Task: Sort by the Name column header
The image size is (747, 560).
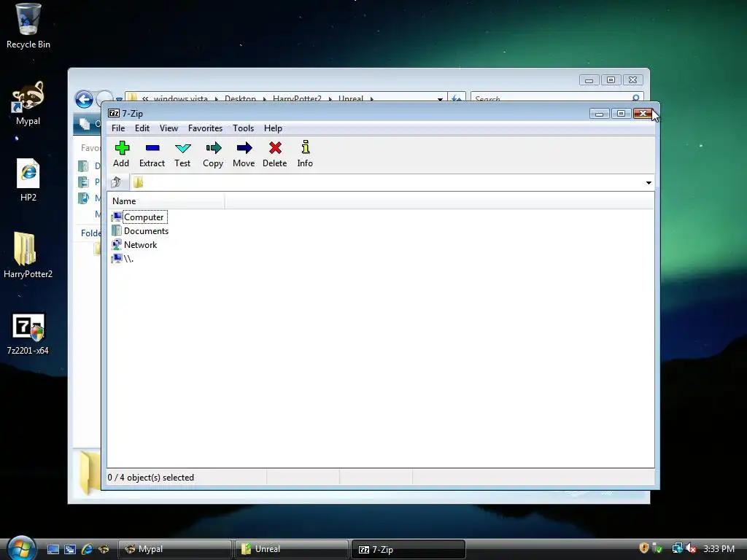Action: (166, 201)
